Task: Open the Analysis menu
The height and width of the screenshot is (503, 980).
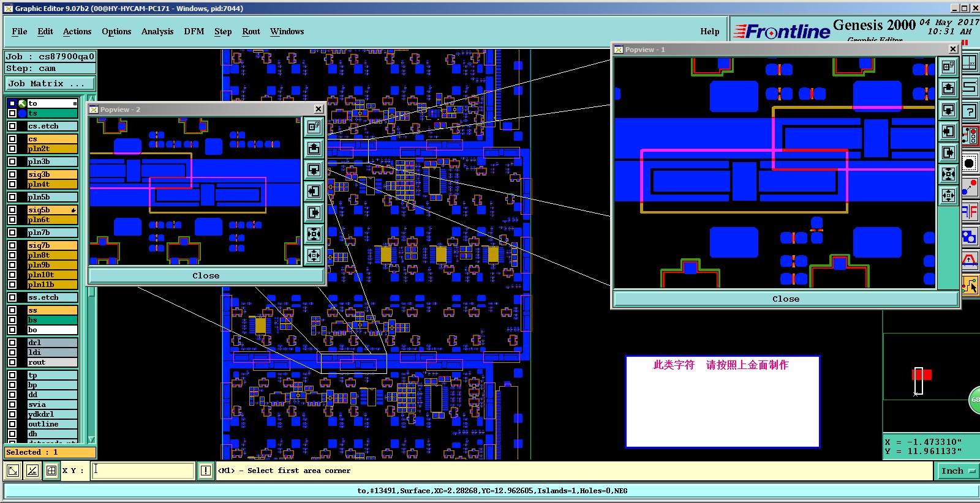Action: point(157,31)
